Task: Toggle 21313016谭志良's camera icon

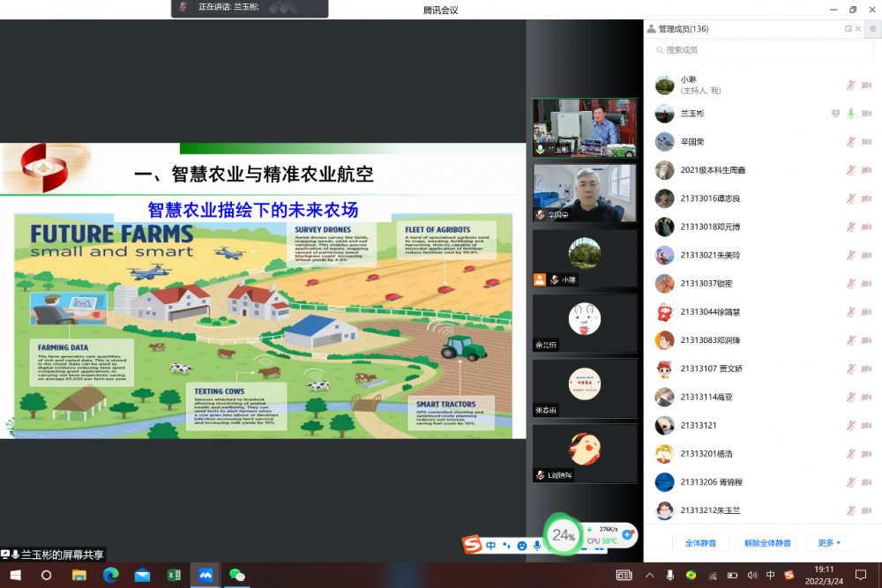Action: point(866,198)
